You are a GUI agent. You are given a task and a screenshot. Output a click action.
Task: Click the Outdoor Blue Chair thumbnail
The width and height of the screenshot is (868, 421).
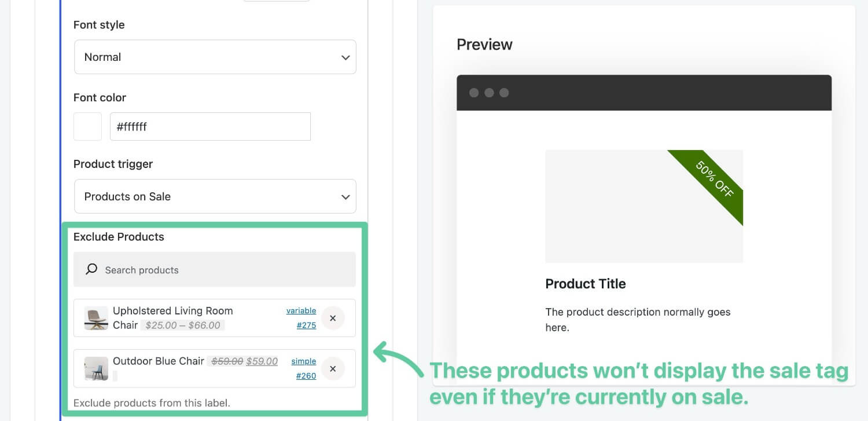tap(96, 368)
